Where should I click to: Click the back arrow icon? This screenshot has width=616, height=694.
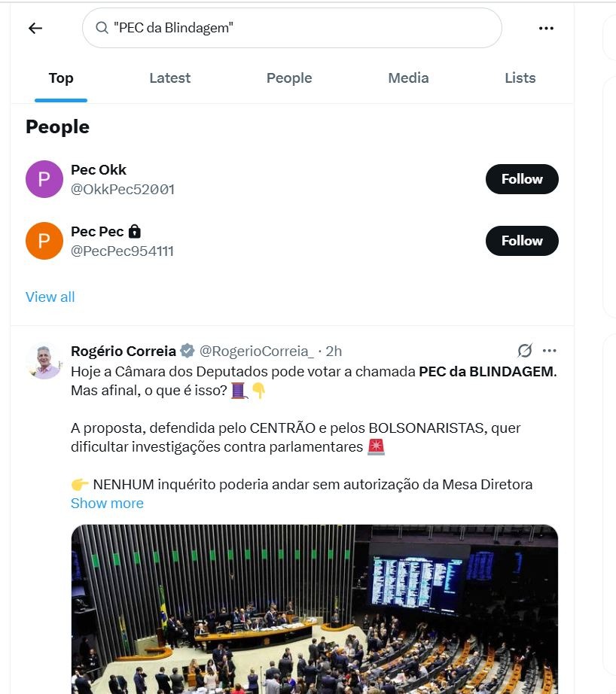tap(35, 29)
